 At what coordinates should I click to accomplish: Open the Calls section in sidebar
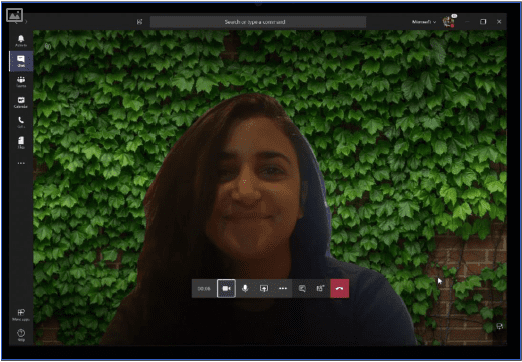click(x=21, y=122)
